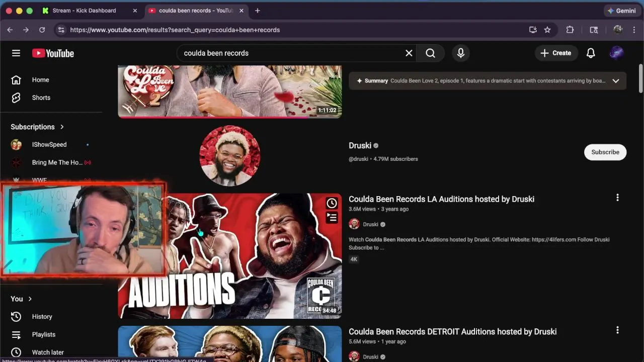Viewport: 644px width, 362px height.
Task: Expand the Subscriptions section
Action: tap(37, 127)
